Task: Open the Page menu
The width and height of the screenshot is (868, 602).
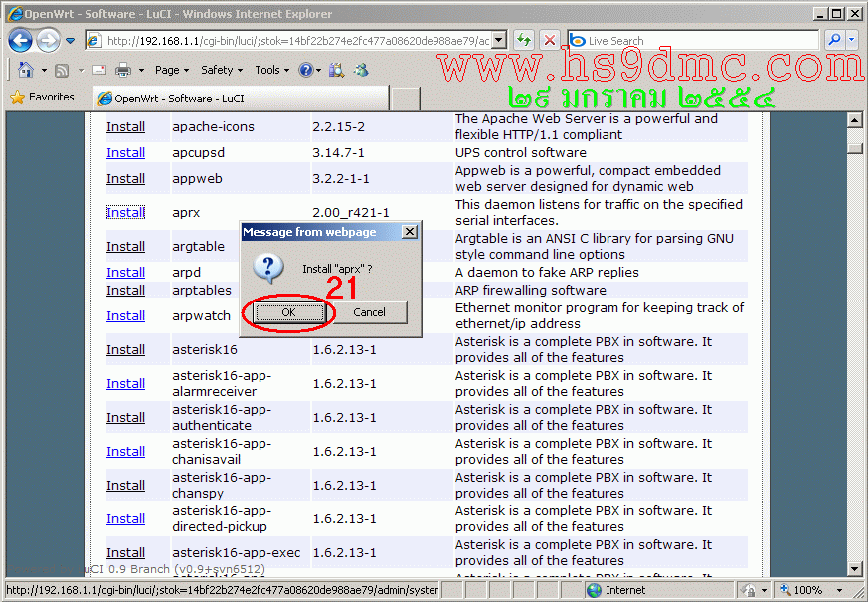Action: pos(172,70)
